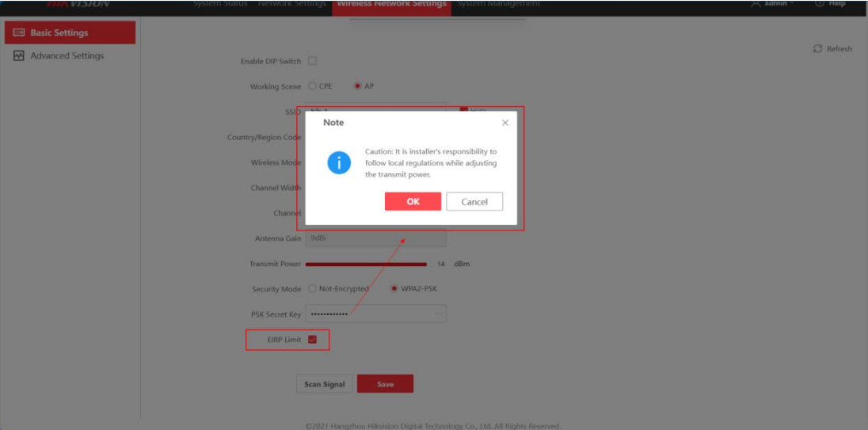
Task: Switch to the System Management tab
Action: [499, 4]
